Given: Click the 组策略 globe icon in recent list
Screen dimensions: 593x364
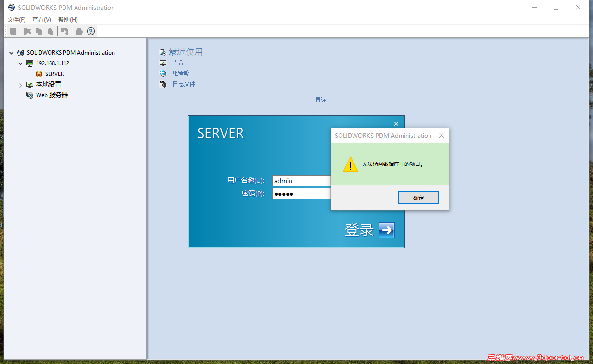Looking at the screenshot, I should pos(163,74).
